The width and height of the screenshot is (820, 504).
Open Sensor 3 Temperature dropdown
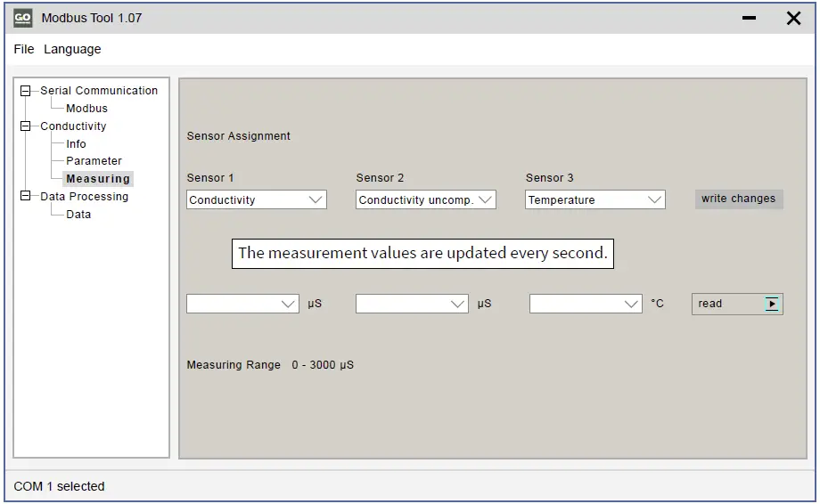pyautogui.click(x=595, y=199)
